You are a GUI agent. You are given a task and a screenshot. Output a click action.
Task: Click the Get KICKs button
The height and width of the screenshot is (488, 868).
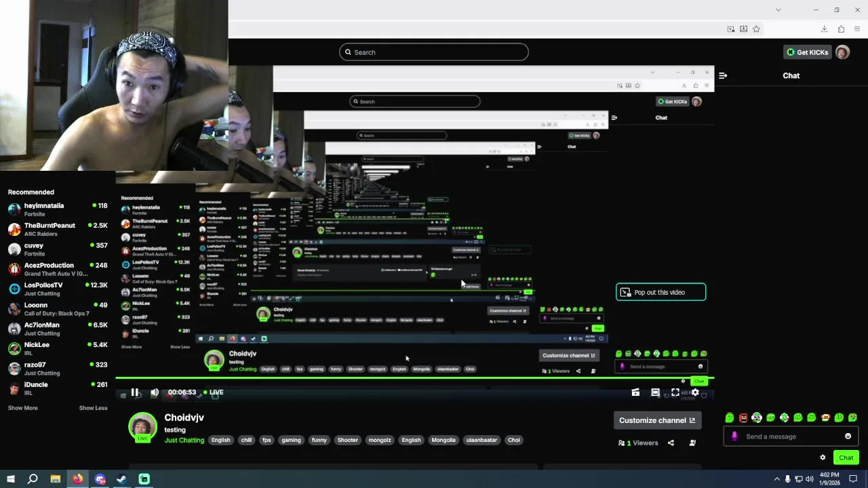[807, 52]
